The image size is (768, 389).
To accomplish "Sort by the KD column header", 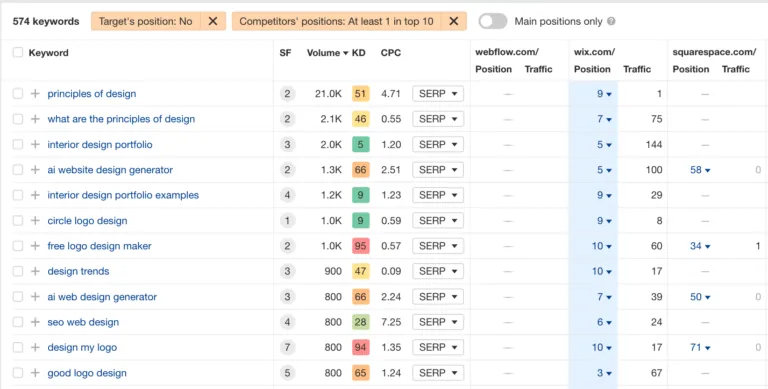I will pos(359,53).
